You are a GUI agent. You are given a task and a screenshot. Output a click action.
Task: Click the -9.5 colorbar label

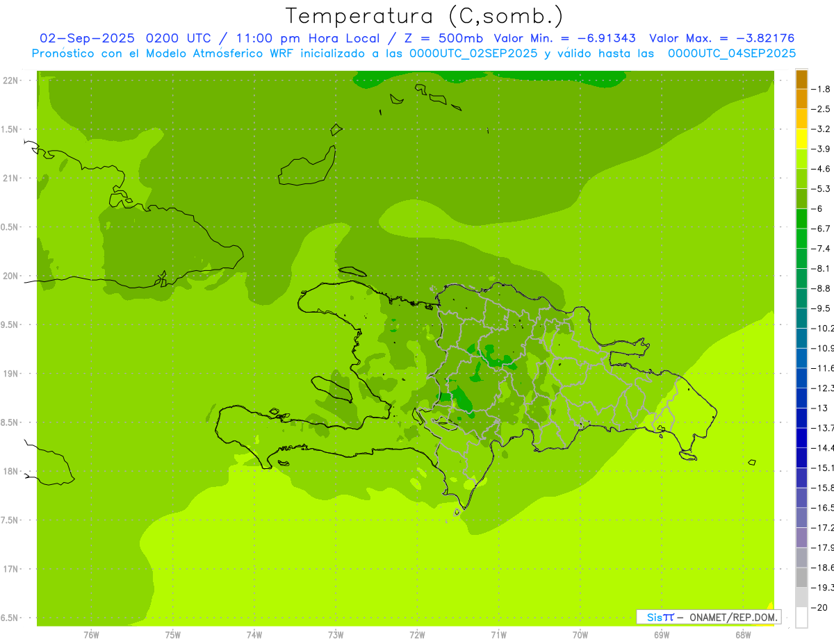coord(821,308)
